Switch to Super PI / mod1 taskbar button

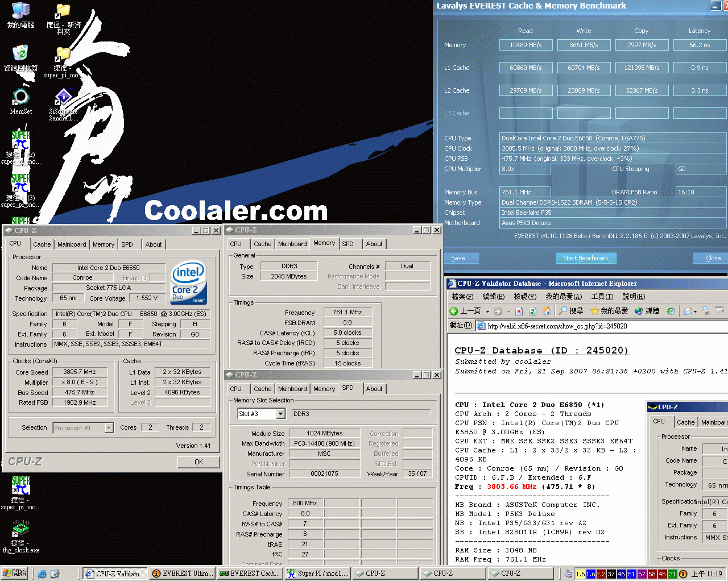(x=317, y=573)
